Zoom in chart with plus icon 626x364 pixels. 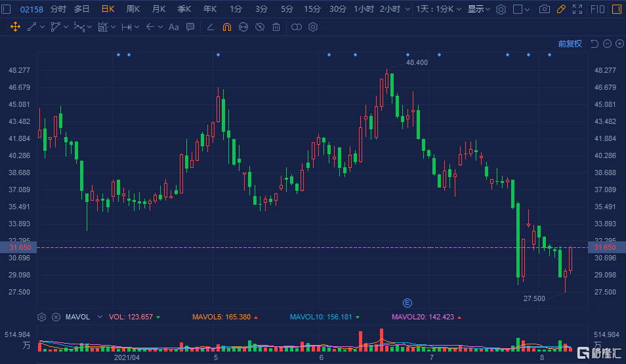coord(619,43)
